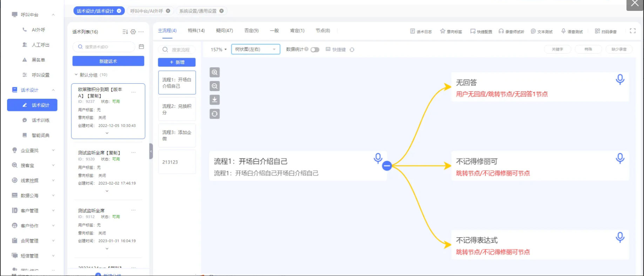
Task: Open 录音师试听 headphone tool
Action: click(x=511, y=32)
